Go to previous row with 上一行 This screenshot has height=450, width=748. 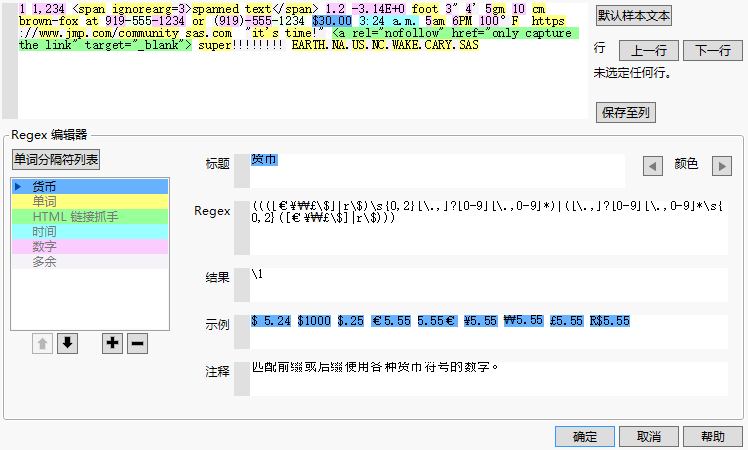click(649, 51)
